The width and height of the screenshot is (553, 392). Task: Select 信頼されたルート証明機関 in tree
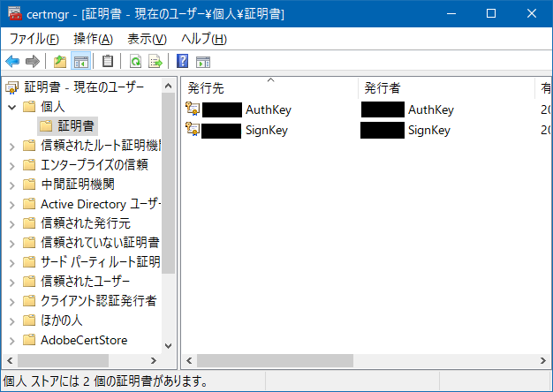tap(101, 146)
